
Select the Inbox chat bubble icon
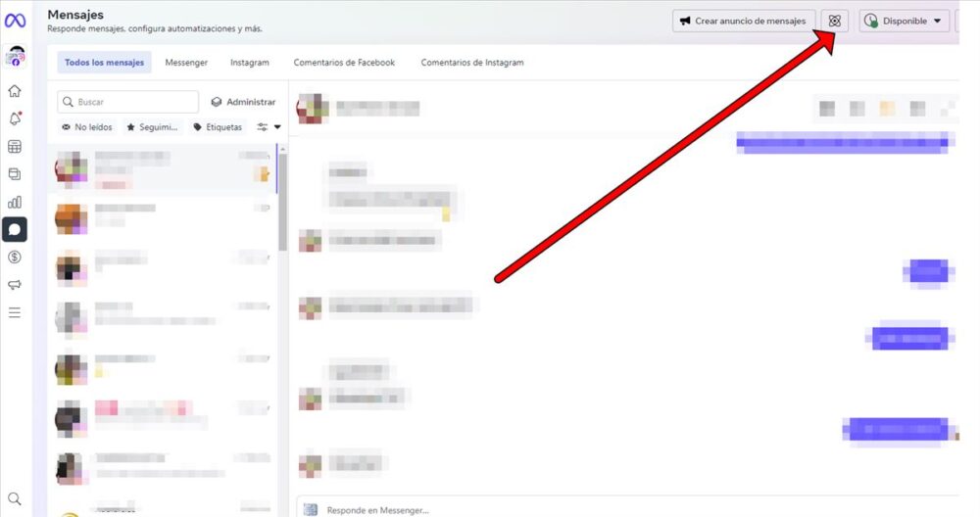point(15,229)
